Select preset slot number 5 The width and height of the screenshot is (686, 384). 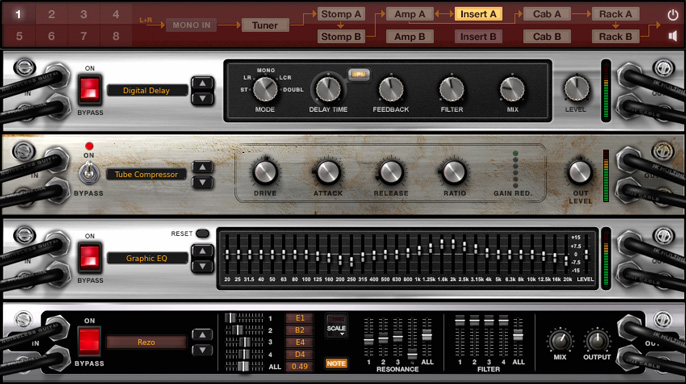tap(19, 36)
